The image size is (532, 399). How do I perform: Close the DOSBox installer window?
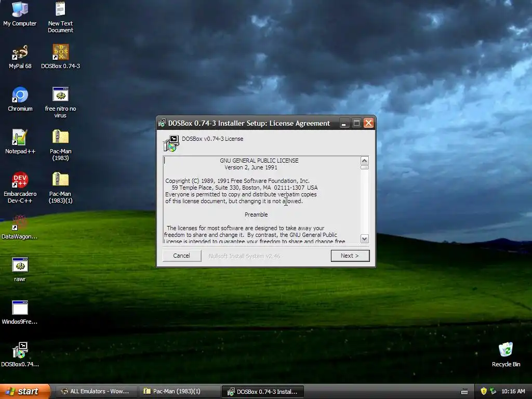(368, 123)
